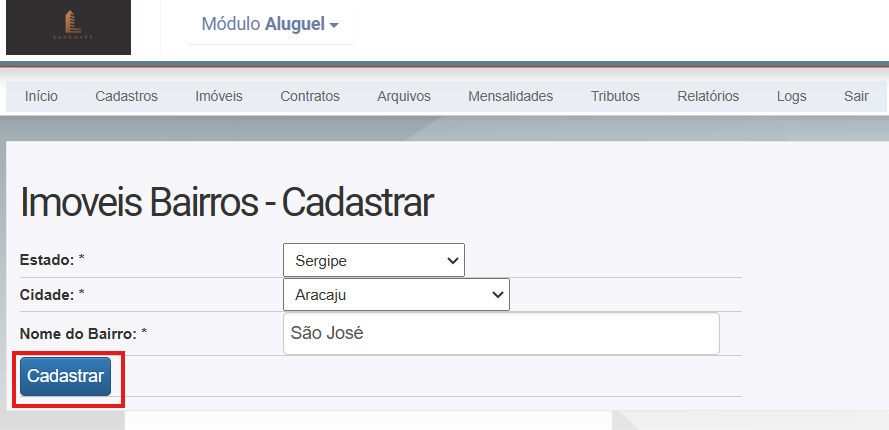Click the Cidade field label

pyautogui.click(x=47, y=294)
